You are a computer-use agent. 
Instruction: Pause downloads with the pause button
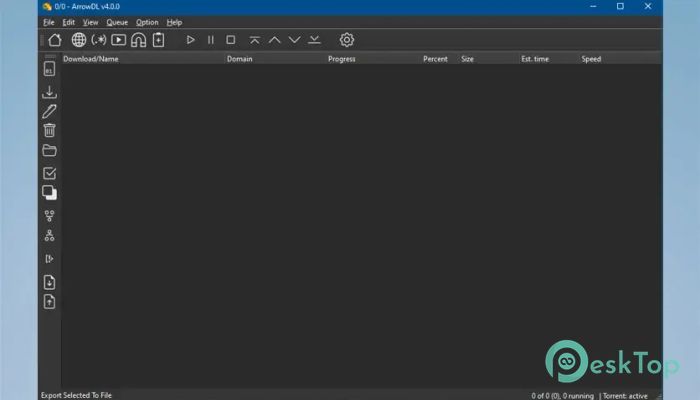click(x=211, y=40)
